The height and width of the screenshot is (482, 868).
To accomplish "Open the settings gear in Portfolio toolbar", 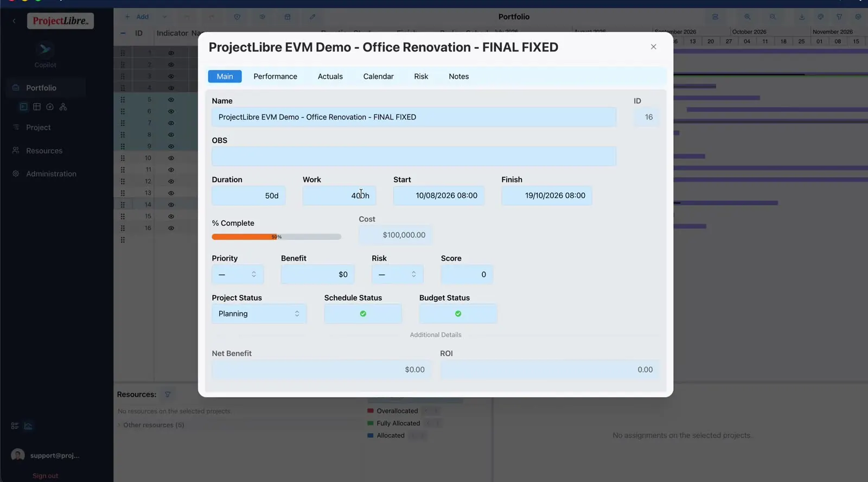I will [x=858, y=17].
